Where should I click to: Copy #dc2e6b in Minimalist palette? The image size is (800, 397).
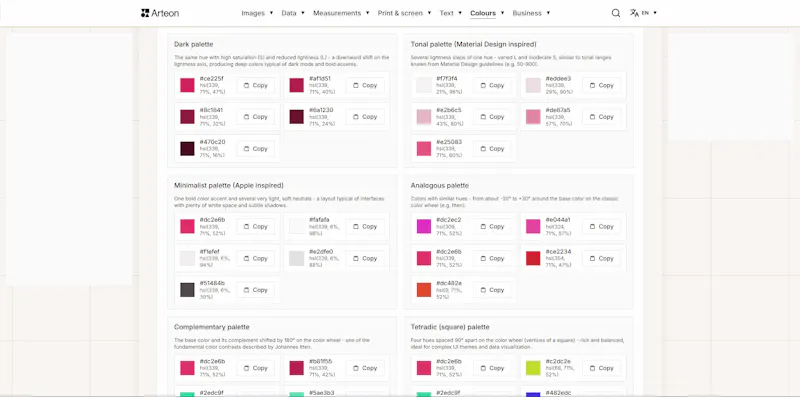click(256, 227)
